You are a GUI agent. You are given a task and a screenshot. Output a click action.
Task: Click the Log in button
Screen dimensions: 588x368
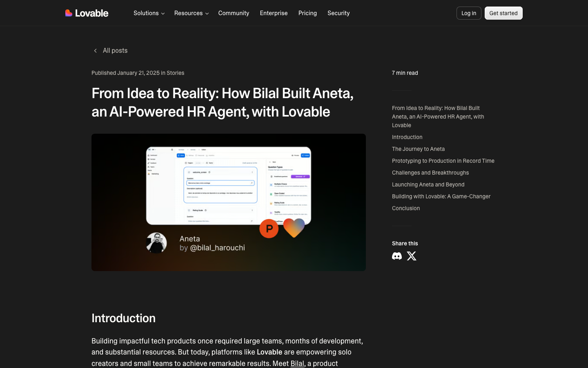pyautogui.click(x=469, y=13)
